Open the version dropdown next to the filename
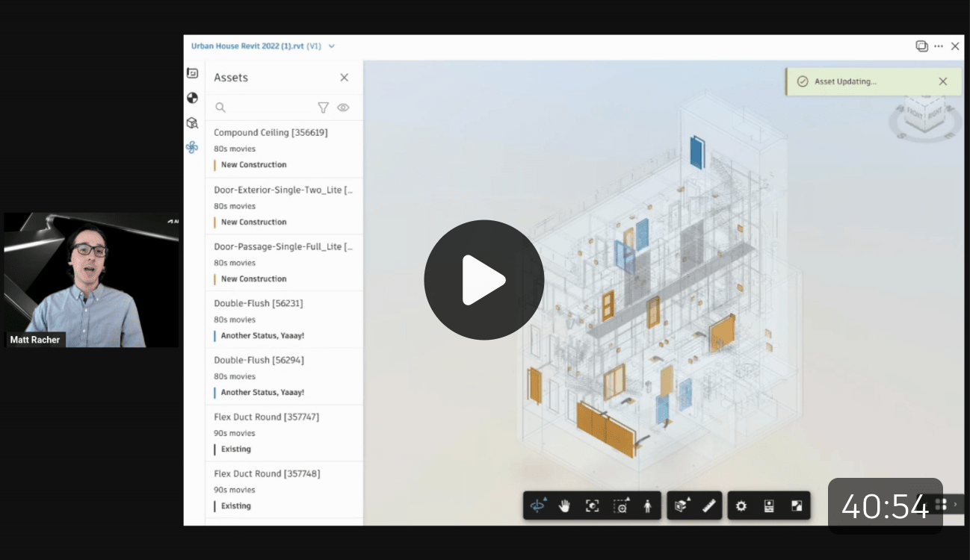The image size is (970, 560). [332, 46]
